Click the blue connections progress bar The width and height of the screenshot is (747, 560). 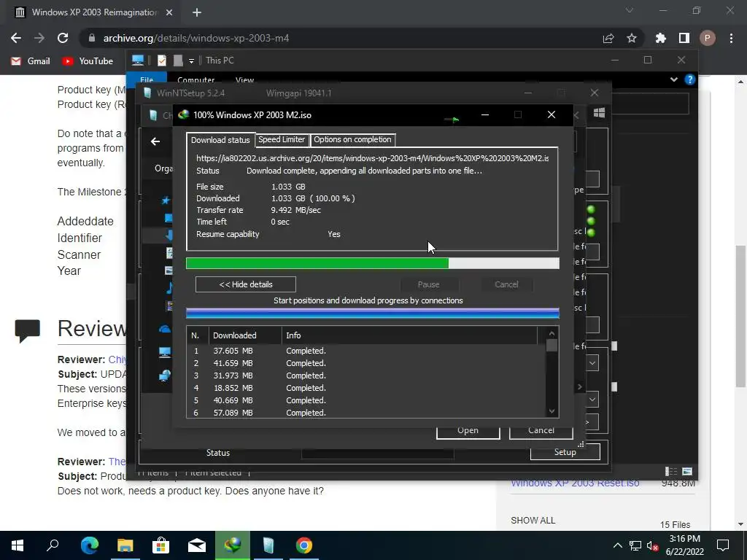(373, 313)
